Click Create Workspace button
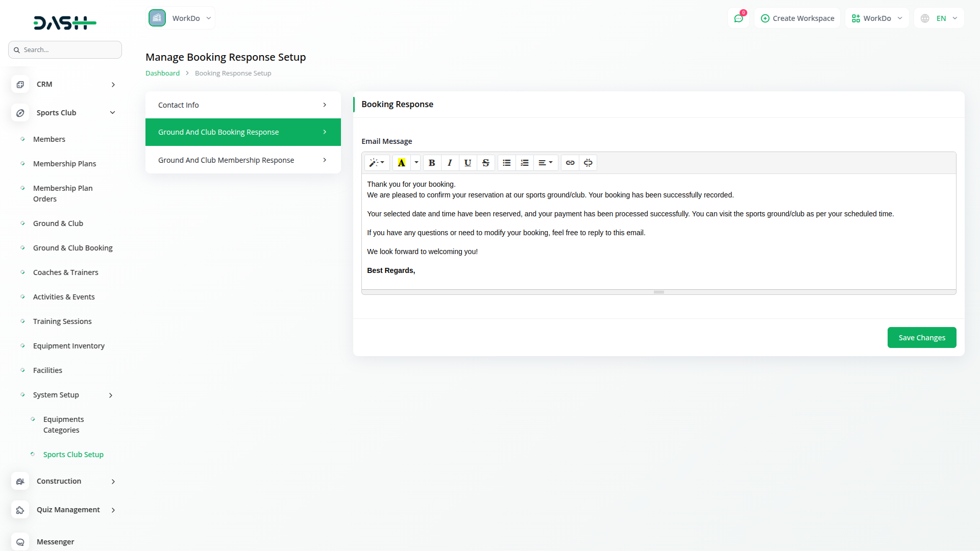 point(797,18)
